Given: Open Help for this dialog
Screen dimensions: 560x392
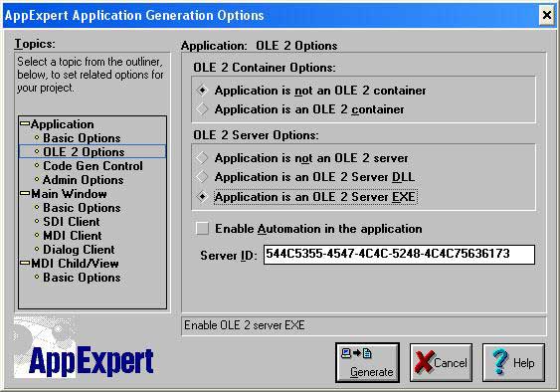Looking at the screenshot, I should [513, 363].
